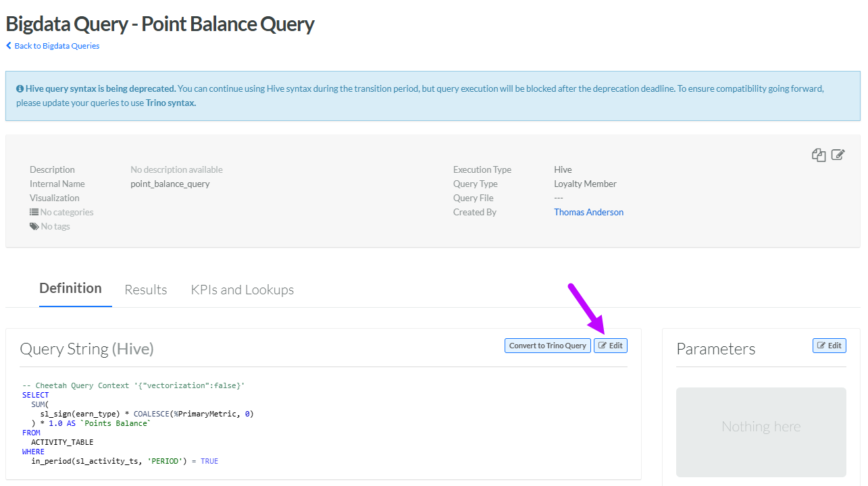868x486 pixels.
Task: Click the Query String (Hive) heading
Action: pyautogui.click(x=87, y=349)
